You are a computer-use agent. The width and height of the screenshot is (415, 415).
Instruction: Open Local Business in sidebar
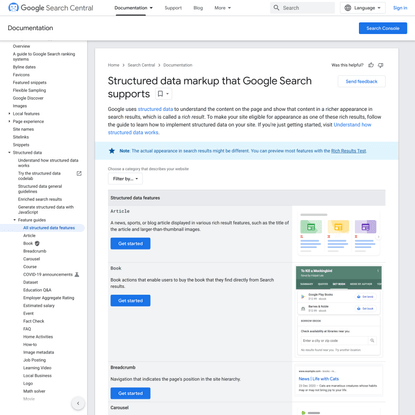(x=37, y=376)
